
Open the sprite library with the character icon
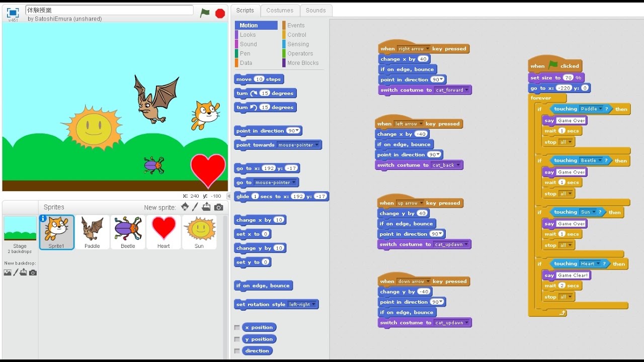(185, 207)
